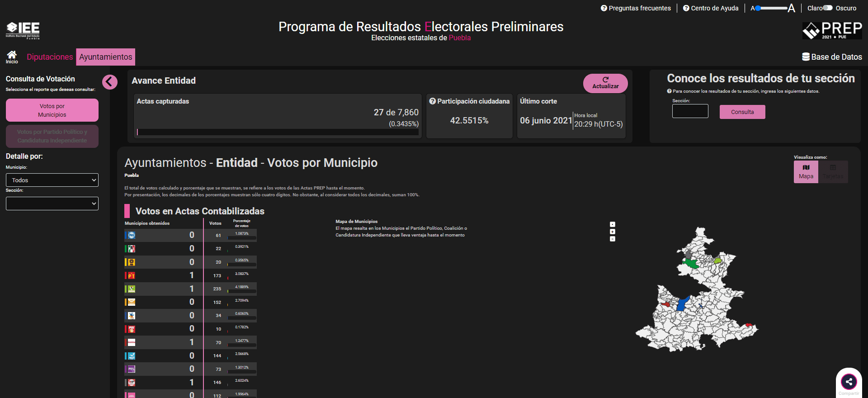Open the Municipio dropdown set to Todos

tap(52, 180)
